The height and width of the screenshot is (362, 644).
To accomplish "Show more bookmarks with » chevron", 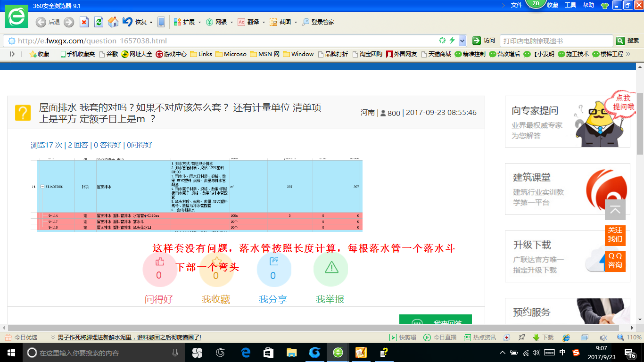I will 627,54.
